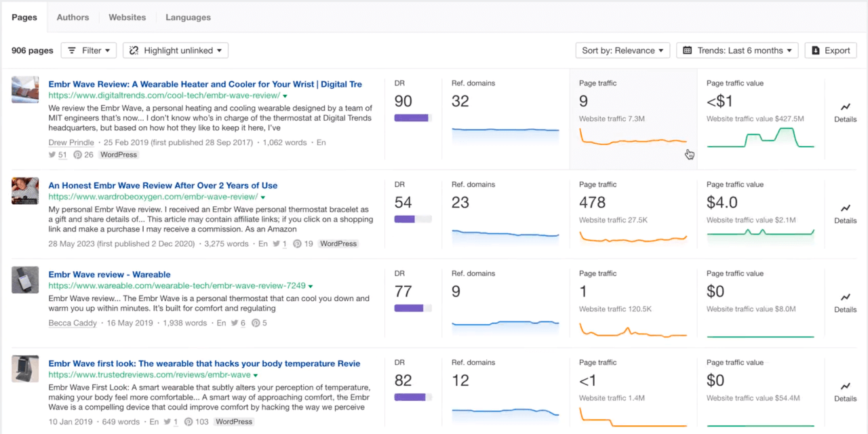
Task: Switch to the Pages tab
Action: coord(24,17)
